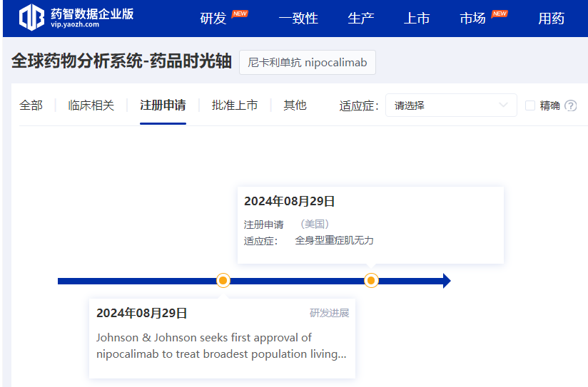Open the 适应症 dropdown selector
This screenshot has width=588, height=387.
[x=451, y=105]
